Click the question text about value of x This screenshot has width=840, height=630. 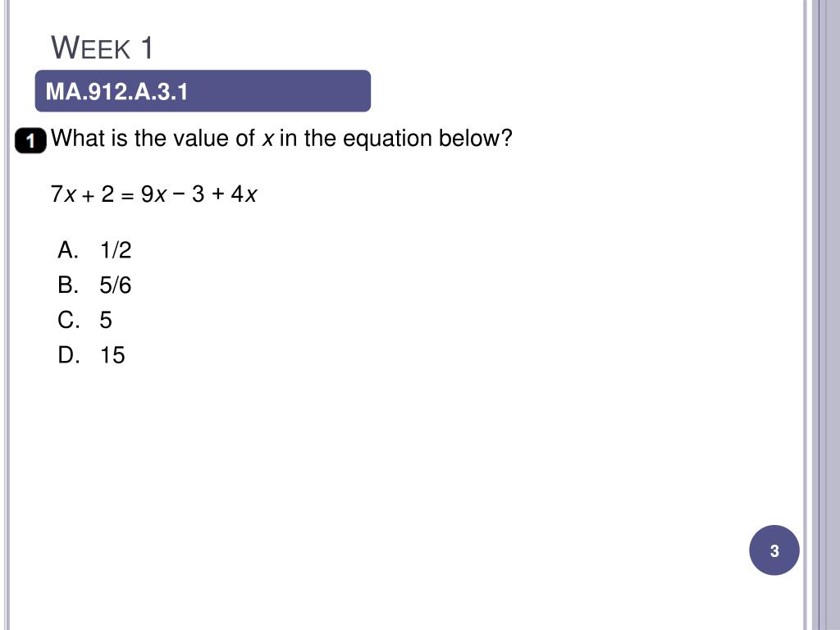[x=282, y=139]
